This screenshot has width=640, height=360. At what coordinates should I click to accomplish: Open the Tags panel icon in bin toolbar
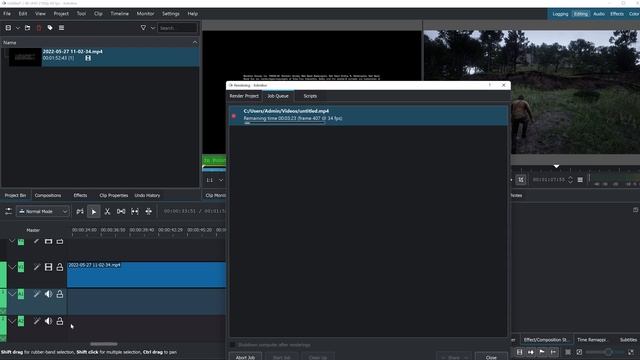click(x=50, y=28)
